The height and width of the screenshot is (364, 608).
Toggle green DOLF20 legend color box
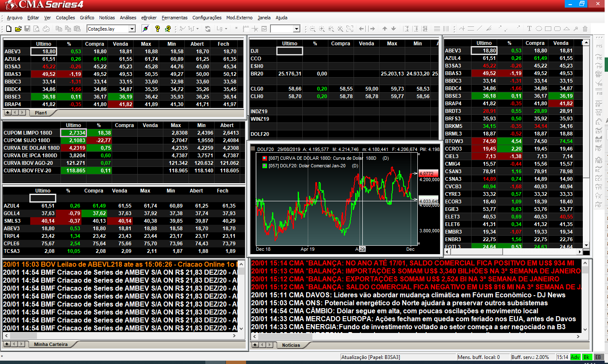[265, 166]
